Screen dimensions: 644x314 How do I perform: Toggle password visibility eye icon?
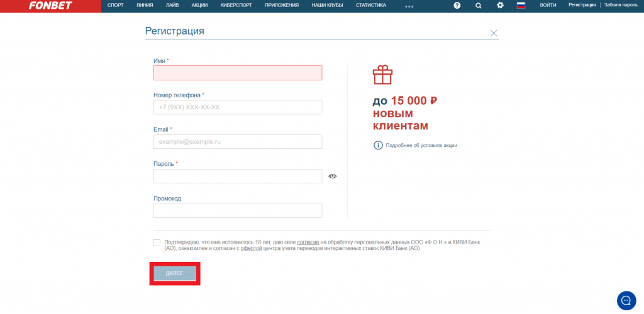333,176
